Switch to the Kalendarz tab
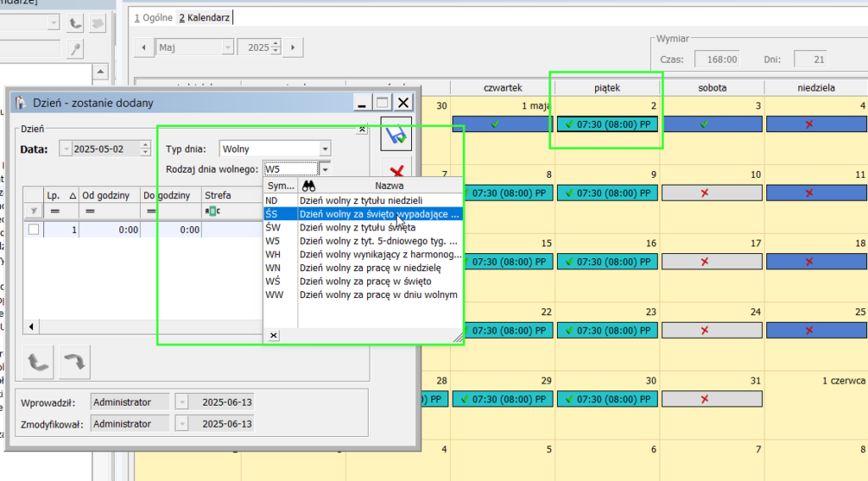Viewport: 868px width, 481px height. click(204, 18)
